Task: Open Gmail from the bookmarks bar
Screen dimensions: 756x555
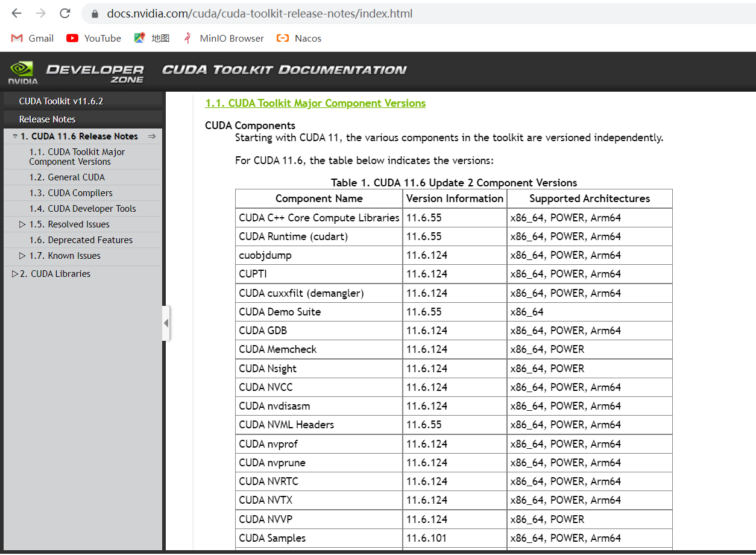Action: (x=31, y=37)
